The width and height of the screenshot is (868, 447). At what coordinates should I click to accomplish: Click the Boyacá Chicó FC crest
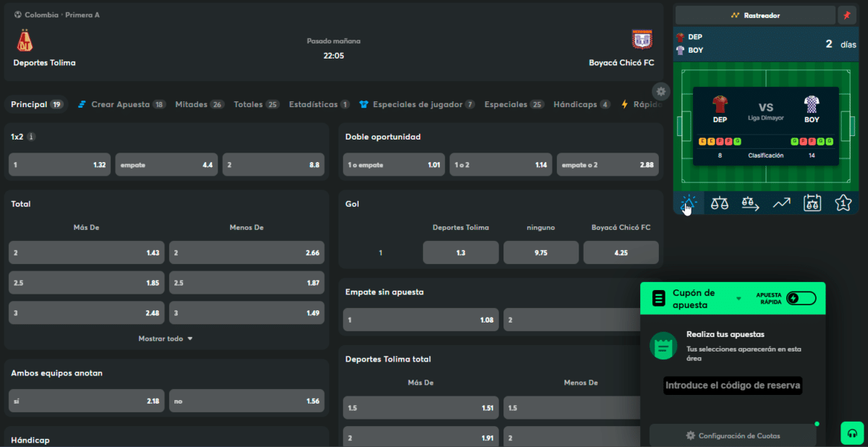pyautogui.click(x=642, y=39)
